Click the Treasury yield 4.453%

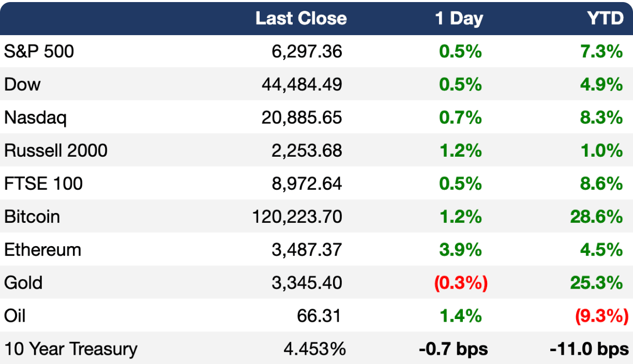(x=314, y=349)
